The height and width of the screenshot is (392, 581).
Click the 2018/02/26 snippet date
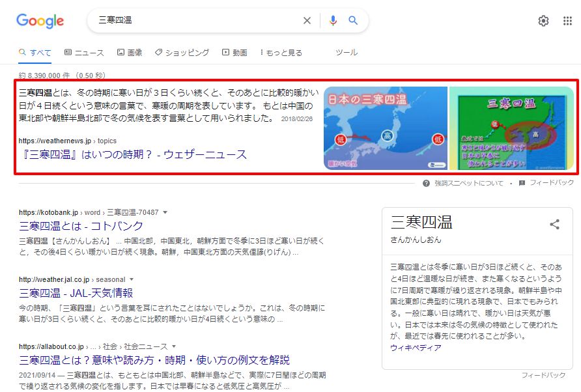point(297,119)
